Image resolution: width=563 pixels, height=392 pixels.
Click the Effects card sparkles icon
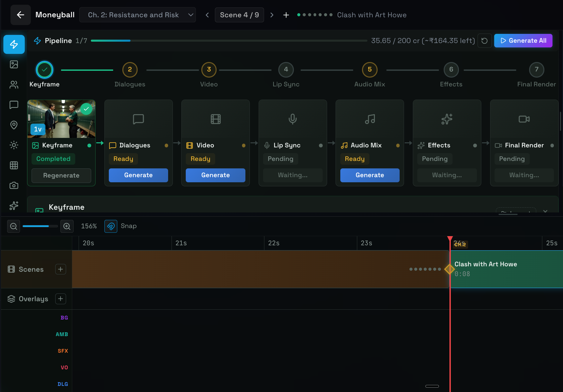[x=447, y=119]
